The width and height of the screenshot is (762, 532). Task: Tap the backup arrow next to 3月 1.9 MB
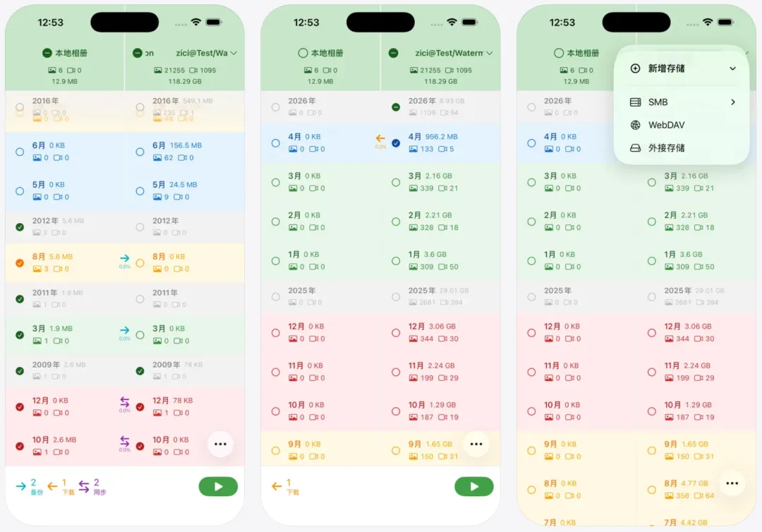point(125,330)
